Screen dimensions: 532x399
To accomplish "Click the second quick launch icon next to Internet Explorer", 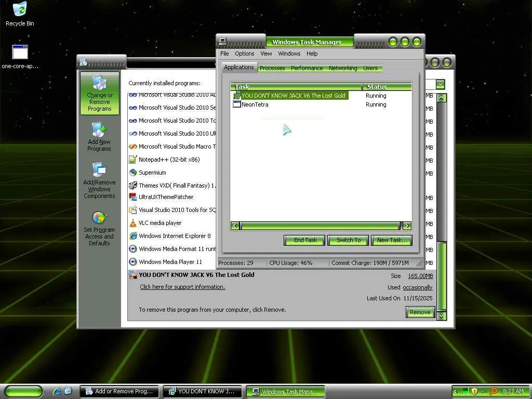I will coord(68,391).
